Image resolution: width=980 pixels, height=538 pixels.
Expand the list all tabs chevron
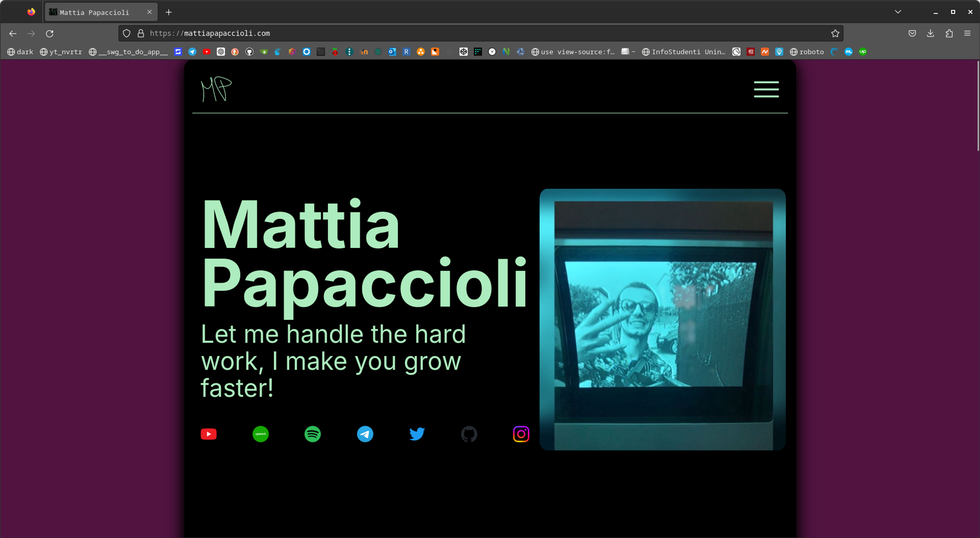pyautogui.click(x=898, y=12)
